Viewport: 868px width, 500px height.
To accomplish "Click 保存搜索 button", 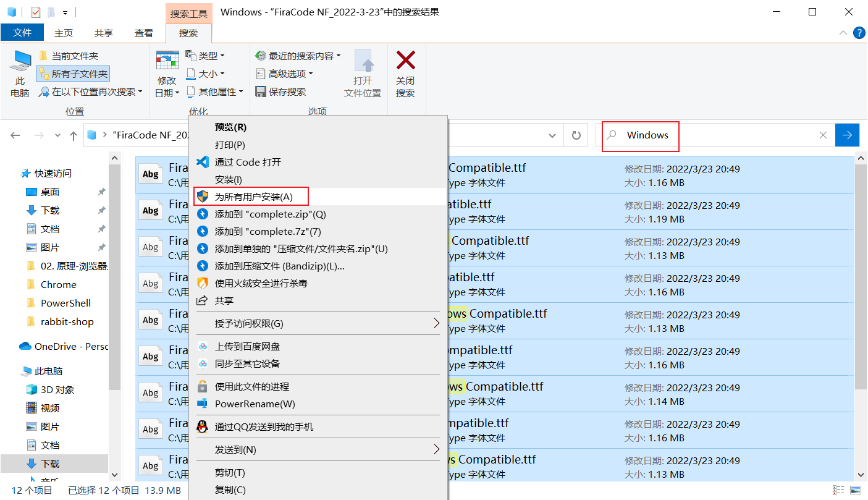I will tap(280, 91).
